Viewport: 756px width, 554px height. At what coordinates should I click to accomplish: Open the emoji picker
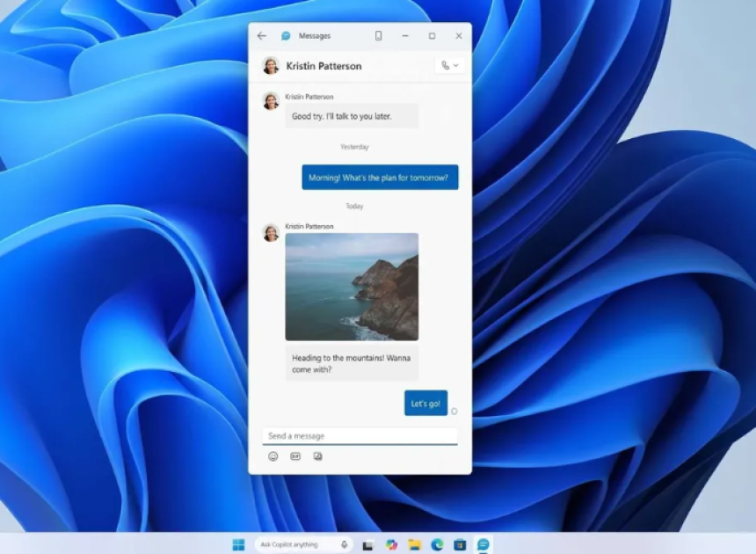coord(273,456)
